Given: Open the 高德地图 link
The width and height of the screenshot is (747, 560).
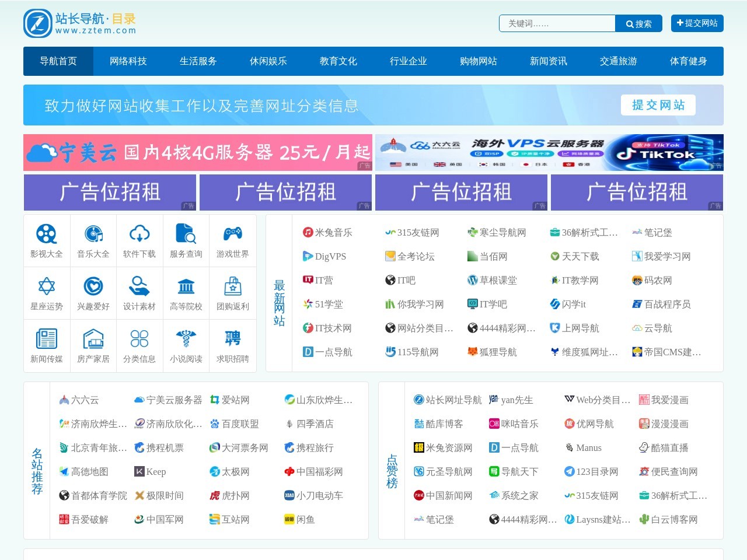Looking at the screenshot, I should 89,471.
